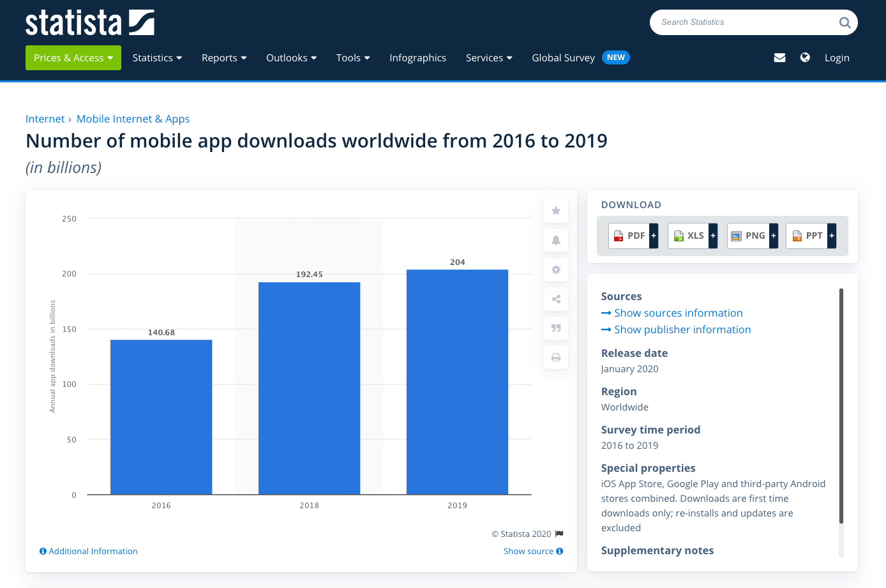Click the citation quote icon
Screen dimensions: 886x588
[556, 328]
